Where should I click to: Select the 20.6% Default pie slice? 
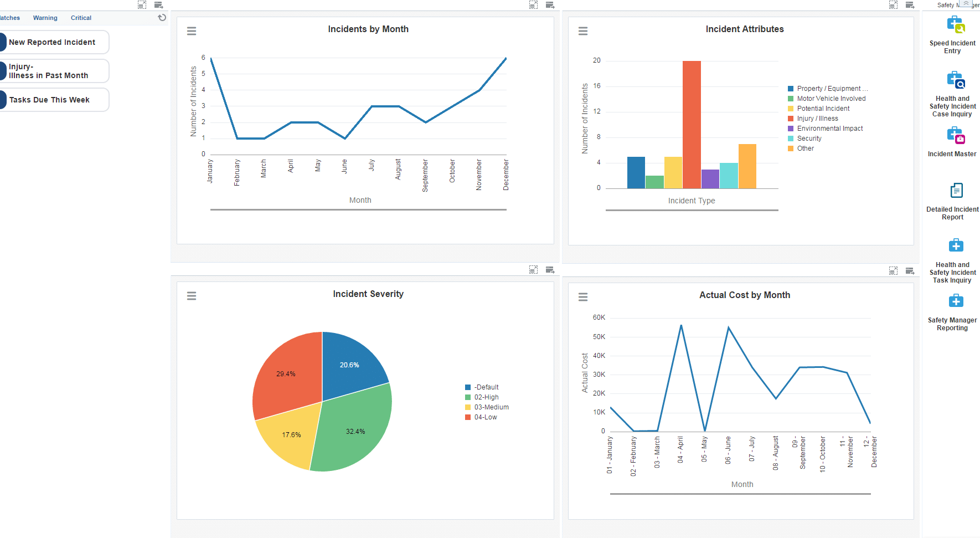pos(350,364)
